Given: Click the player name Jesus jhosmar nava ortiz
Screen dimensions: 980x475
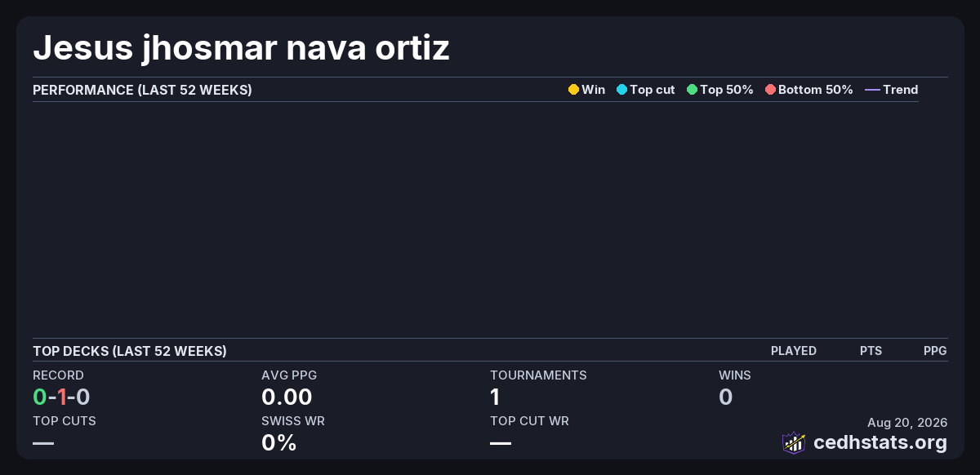Looking at the screenshot, I should click(242, 48).
